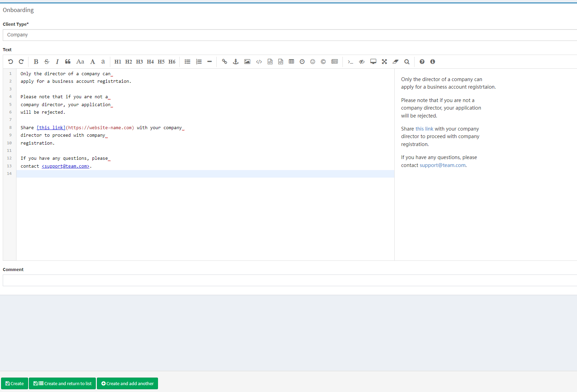
Task: Open support@team.com link in the preview
Action: pos(442,165)
